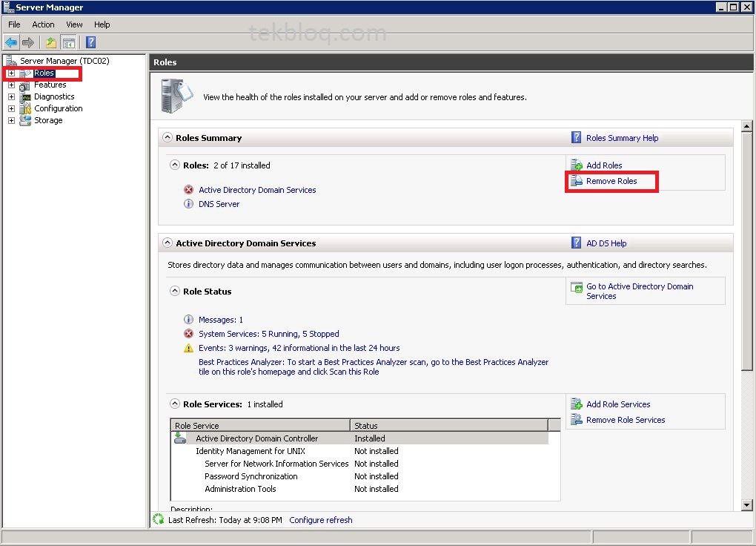
Task: Click the Messages: 1 link
Action: click(x=221, y=320)
